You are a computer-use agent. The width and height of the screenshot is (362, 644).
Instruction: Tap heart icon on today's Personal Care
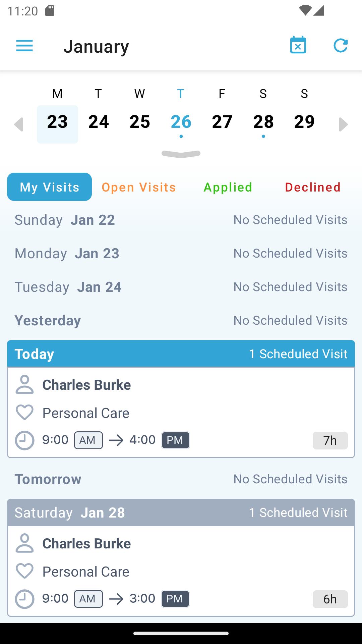[24, 413]
